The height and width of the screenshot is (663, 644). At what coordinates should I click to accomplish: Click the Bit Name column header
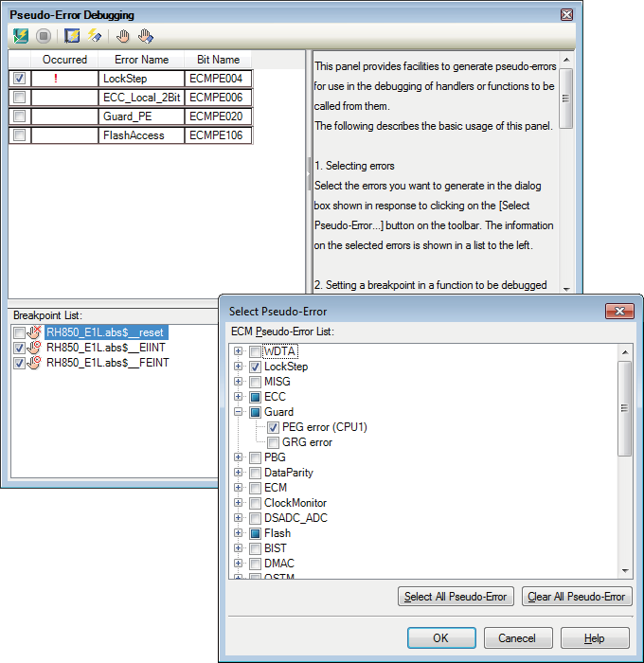[x=219, y=60]
